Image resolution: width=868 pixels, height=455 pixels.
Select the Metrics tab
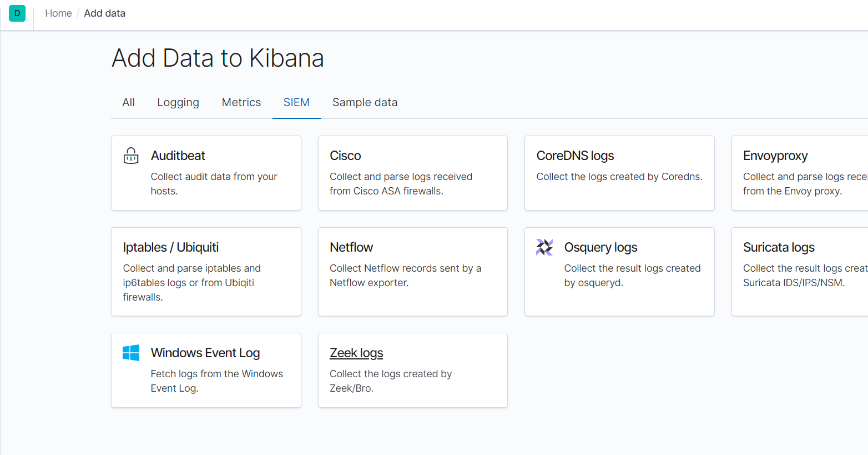click(x=241, y=102)
